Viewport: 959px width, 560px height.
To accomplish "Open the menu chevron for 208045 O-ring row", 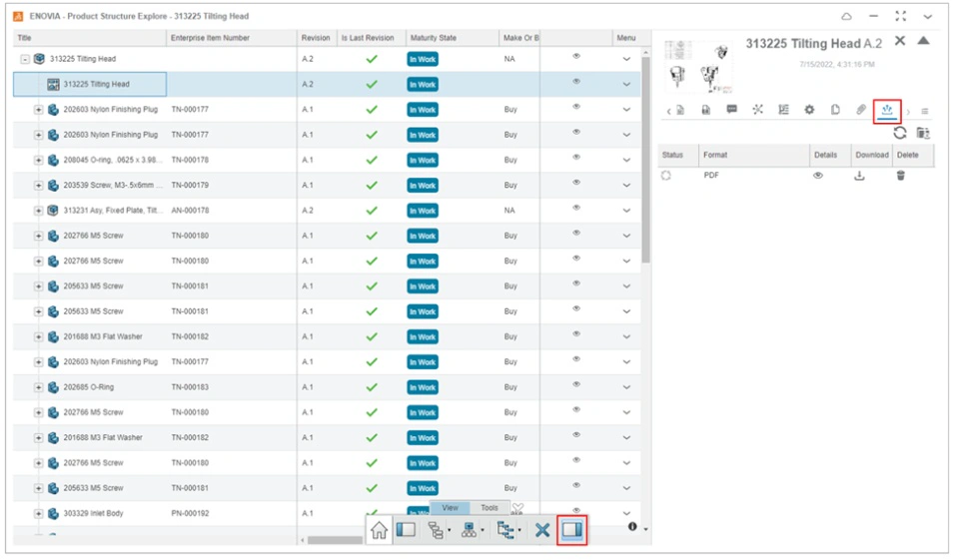I will (x=626, y=160).
